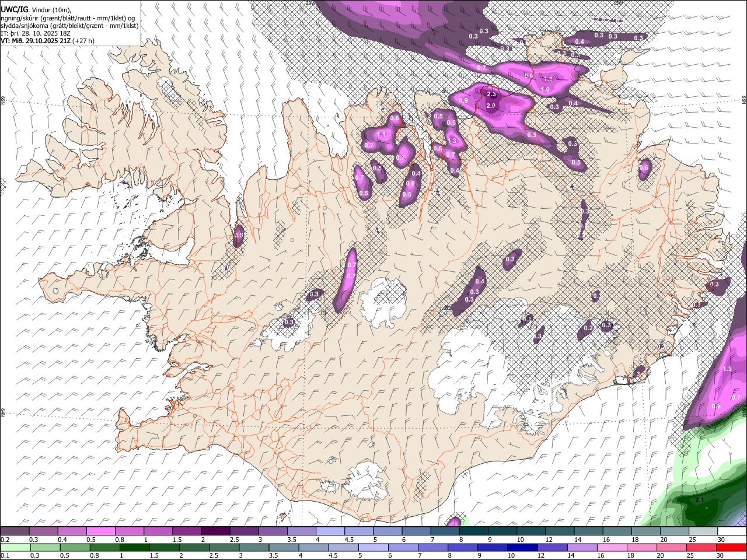Pick the top-row legend swatch labeled 8
747x560 pixels.
[473, 531]
